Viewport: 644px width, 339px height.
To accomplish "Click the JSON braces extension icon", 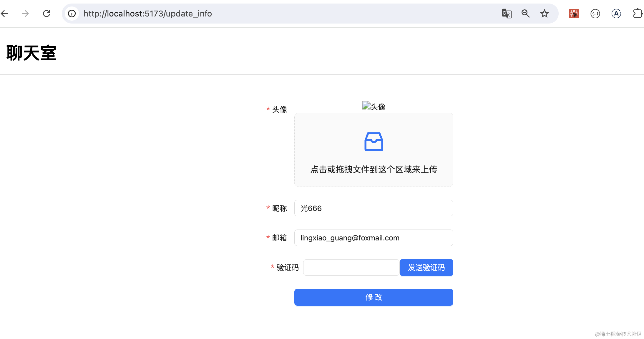I will coord(595,14).
